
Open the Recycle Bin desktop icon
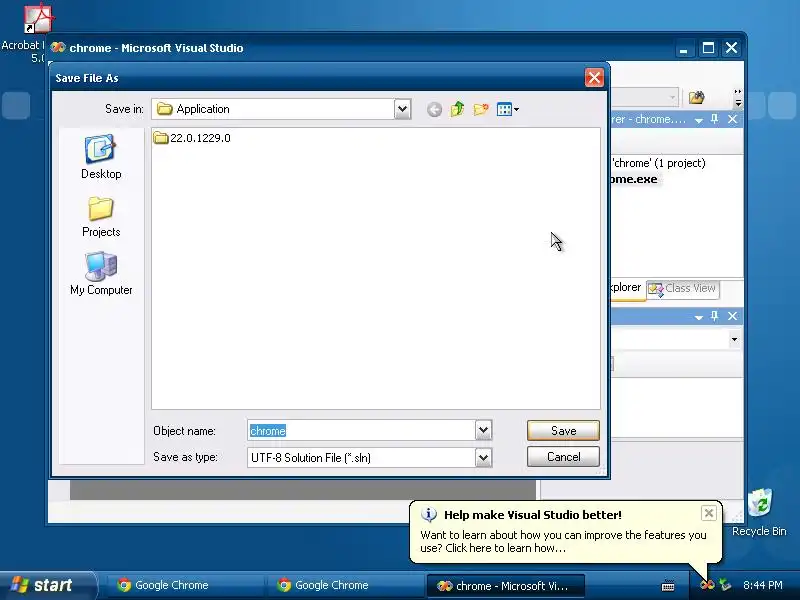(759, 512)
